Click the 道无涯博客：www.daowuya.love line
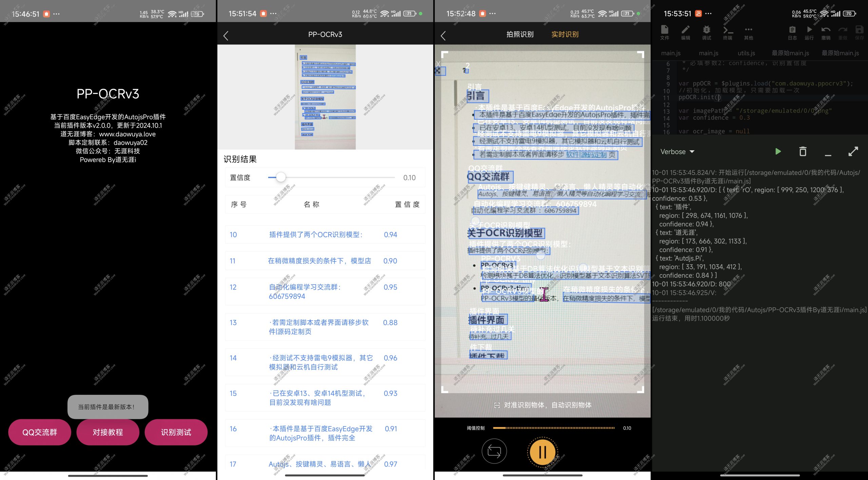 (x=108, y=134)
